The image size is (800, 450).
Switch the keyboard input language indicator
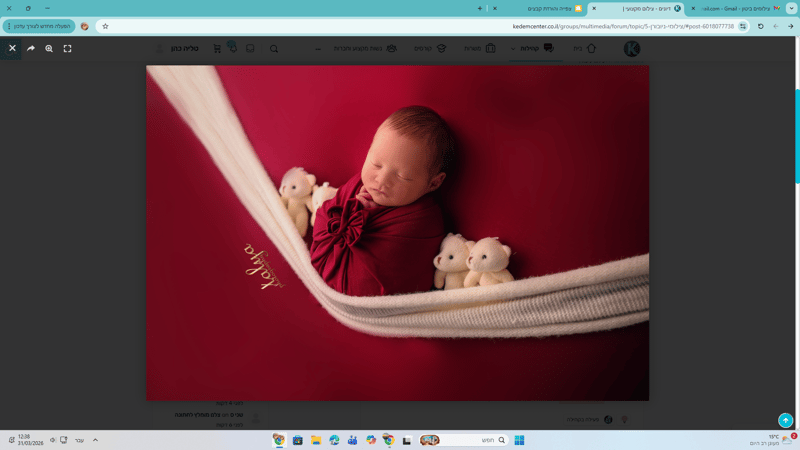pos(79,440)
